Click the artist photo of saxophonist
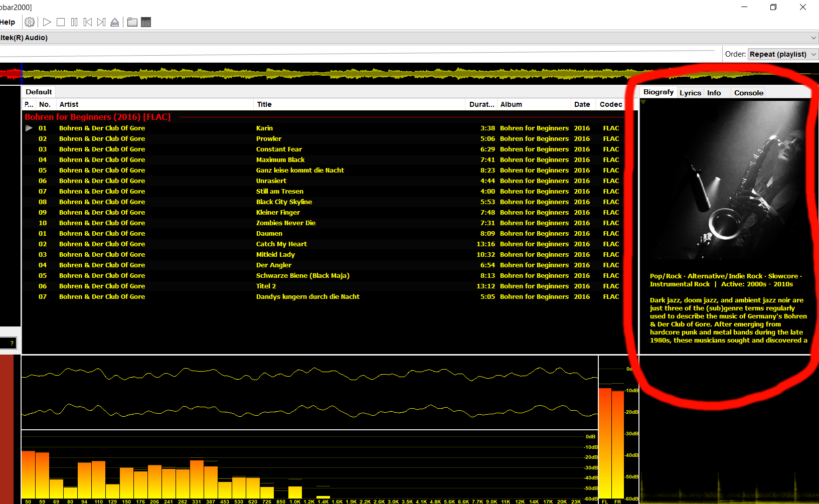The height and width of the screenshot is (504, 819). tap(725, 181)
